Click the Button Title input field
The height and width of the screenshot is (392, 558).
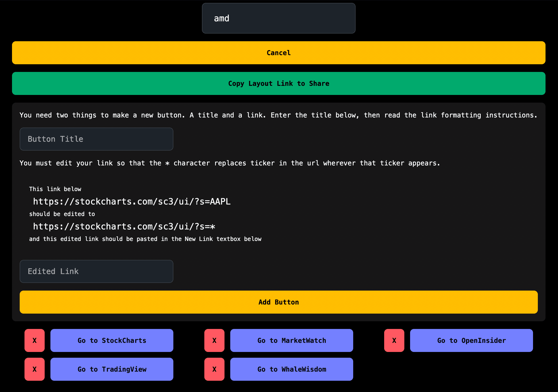[97, 139]
